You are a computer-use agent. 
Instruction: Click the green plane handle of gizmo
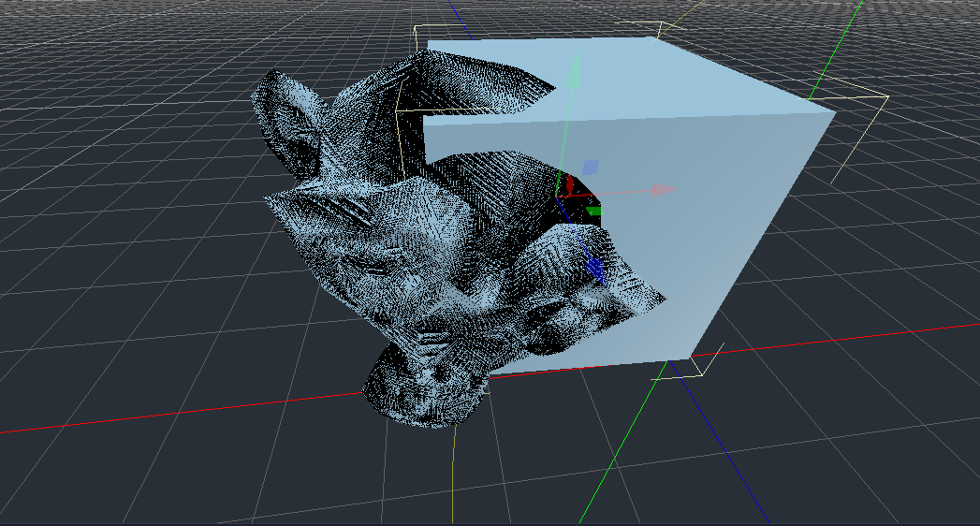tap(595, 212)
